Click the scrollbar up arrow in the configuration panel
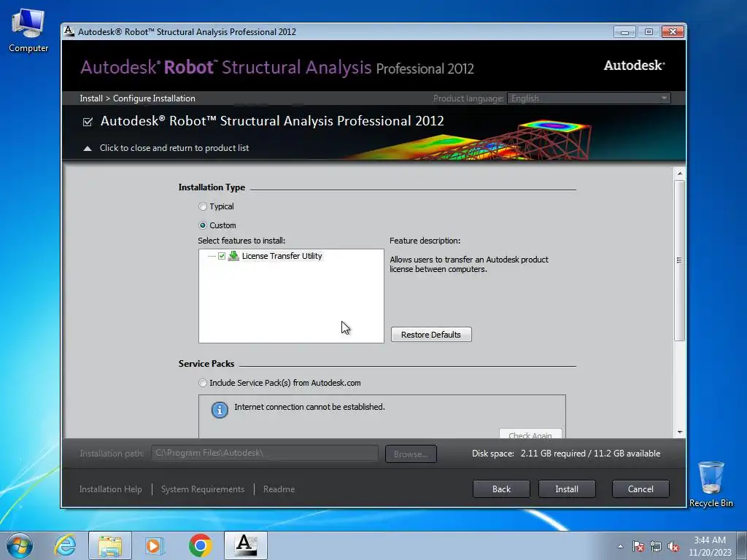 click(680, 174)
